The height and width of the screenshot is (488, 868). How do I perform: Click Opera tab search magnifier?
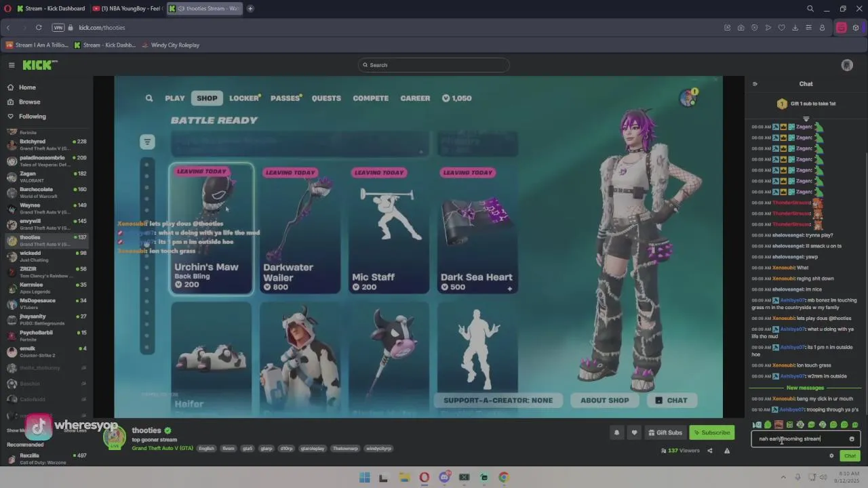pyautogui.click(x=810, y=9)
